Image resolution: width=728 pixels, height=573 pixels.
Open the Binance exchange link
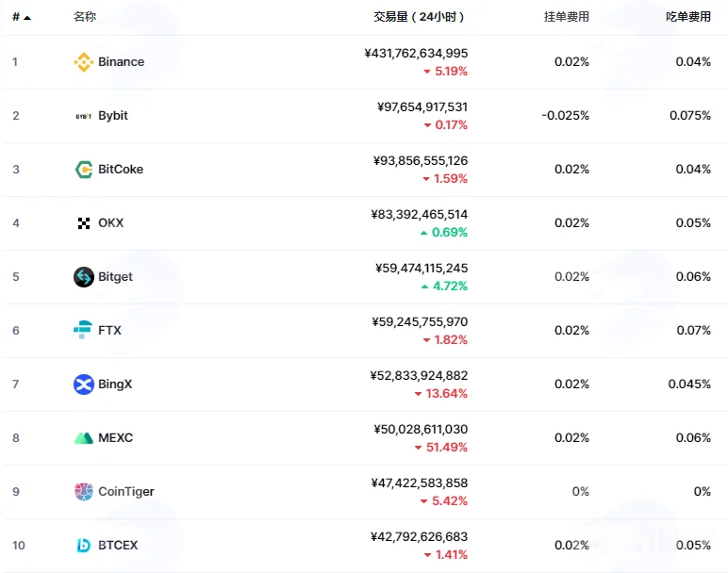(x=122, y=61)
